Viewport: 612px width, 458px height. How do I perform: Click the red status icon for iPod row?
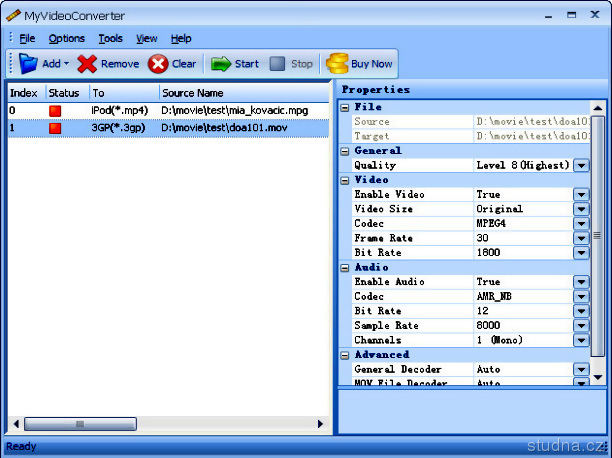coord(55,111)
